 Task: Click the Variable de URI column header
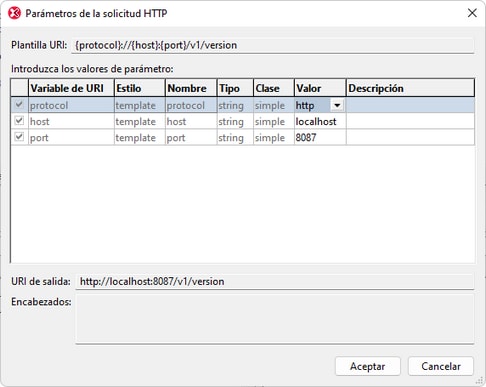(71, 88)
